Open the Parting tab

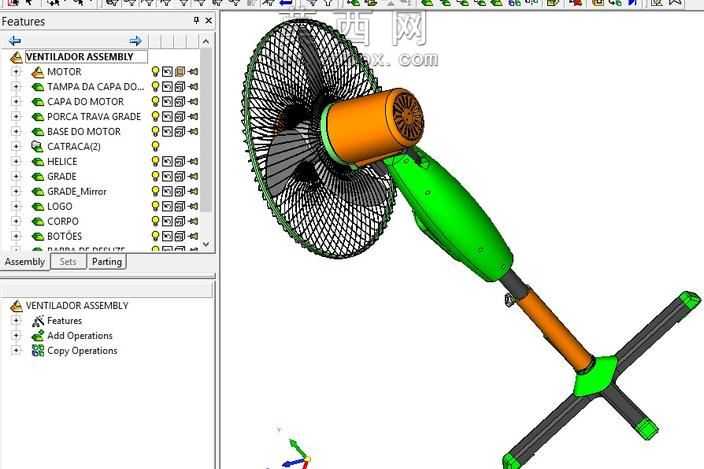107,262
